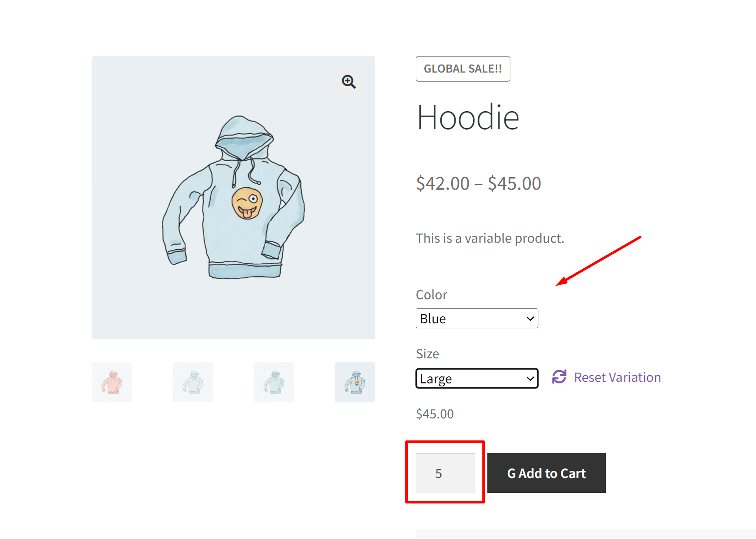This screenshot has height=539, width=756.
Task: Select the thumbnail of hoodie with emoji logo
Action: pos(355,382)
